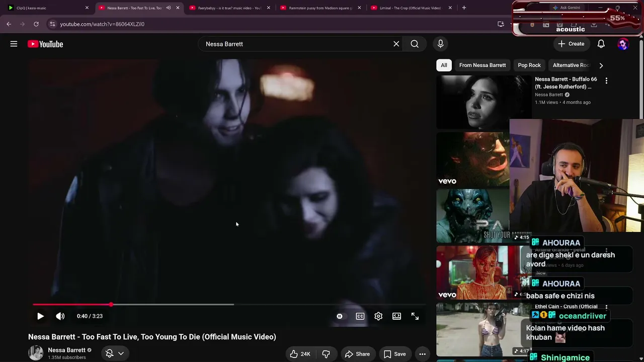Open options menu for Ethel Cain - Crush
The height and width of the screenshot is (362, 644).
pos(606,307)
